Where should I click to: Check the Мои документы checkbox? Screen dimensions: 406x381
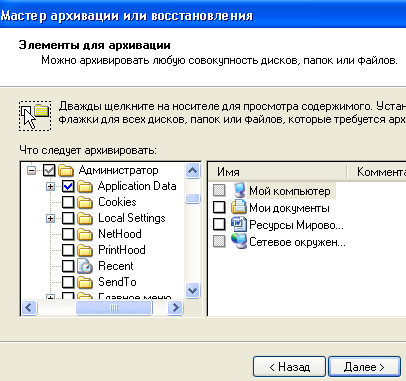(x=219, y=207)
